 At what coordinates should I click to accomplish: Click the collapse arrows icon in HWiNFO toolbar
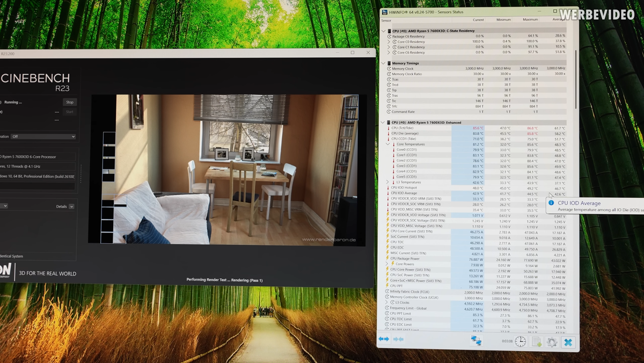[398, 339]
